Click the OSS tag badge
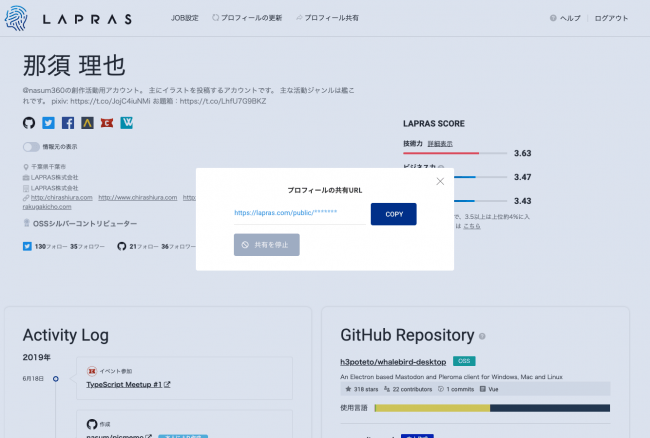This screenshot has height=438, width=650. 464,361
